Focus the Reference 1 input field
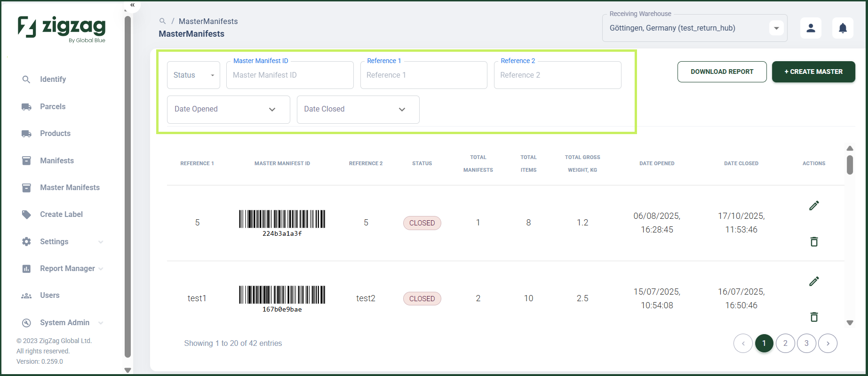Viewport: 868px width, 376px height. pos(423,75)
